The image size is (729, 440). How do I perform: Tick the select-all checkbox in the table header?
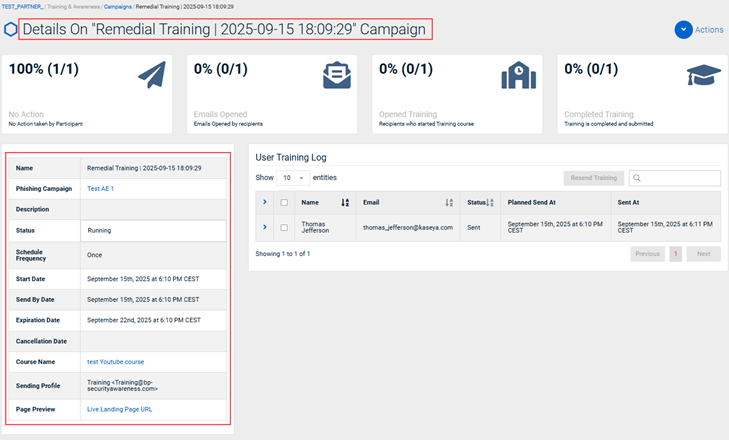pos(284,202)
